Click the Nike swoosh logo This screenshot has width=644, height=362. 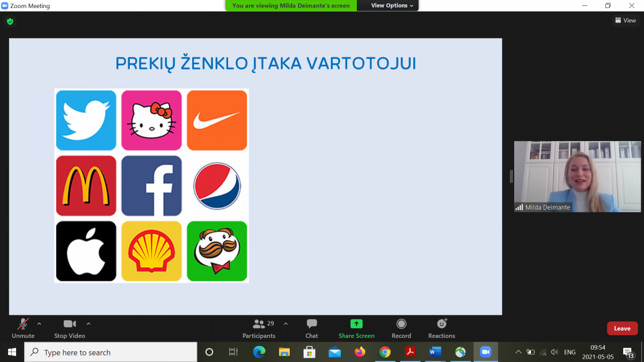[217, 120]
